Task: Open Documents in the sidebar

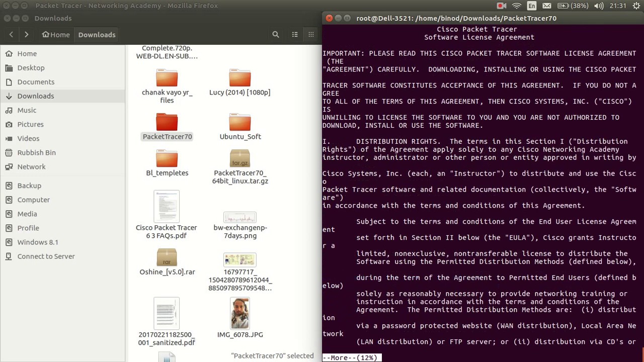Action: tap(36, 81)
